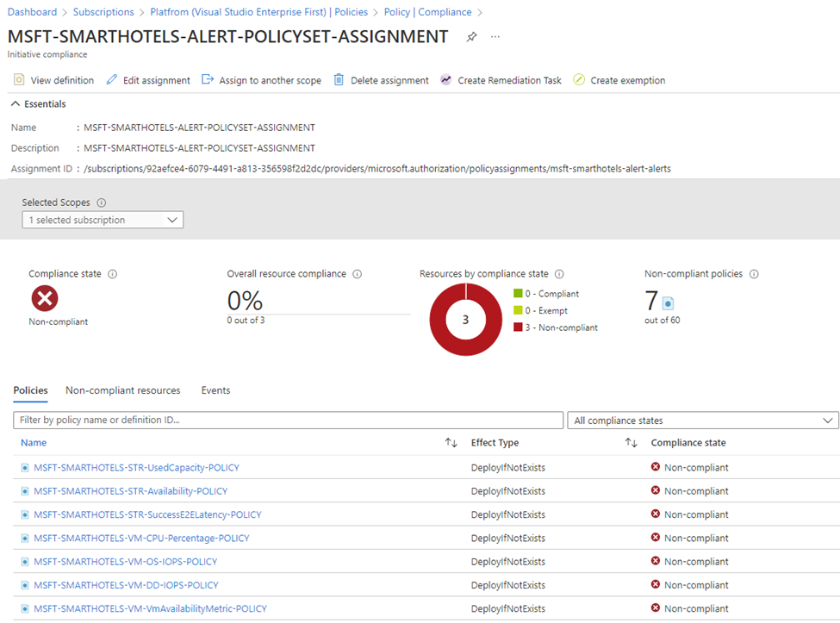Screen dimensions: 840x623
Task: Click the Name column header
Action: coord(34,443)
